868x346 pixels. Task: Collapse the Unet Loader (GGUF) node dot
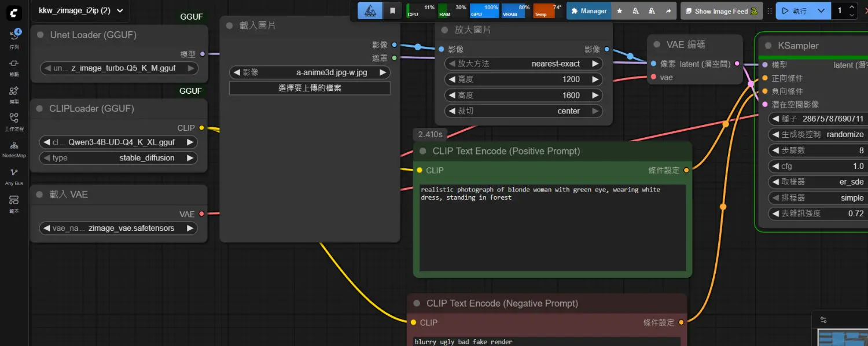tap(40, 35)
